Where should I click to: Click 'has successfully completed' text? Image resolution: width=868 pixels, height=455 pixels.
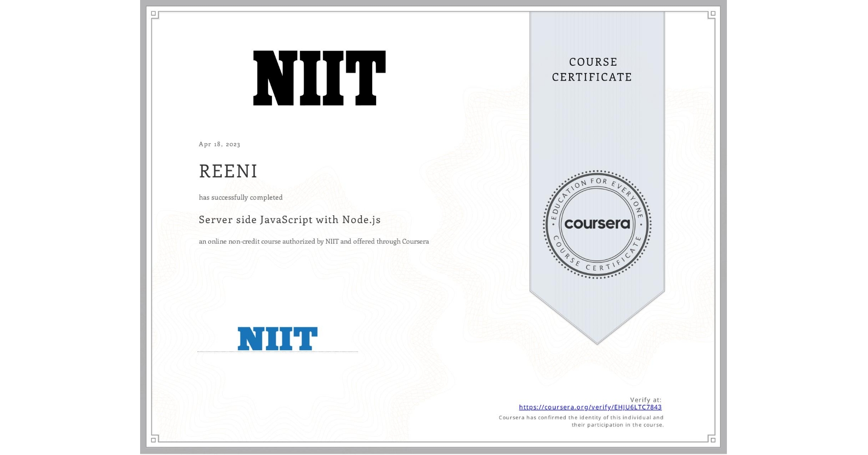tap(241, 197)
